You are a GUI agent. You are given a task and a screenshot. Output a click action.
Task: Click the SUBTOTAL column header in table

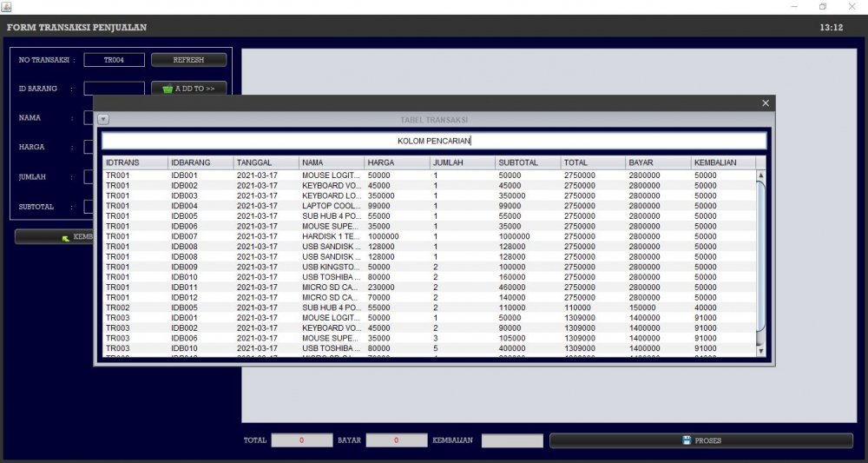click(x=527, y=162)
